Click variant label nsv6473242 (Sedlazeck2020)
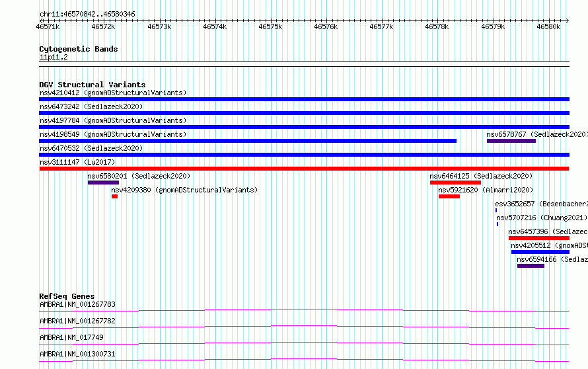 pyautogui.click(x=91, y=106)
